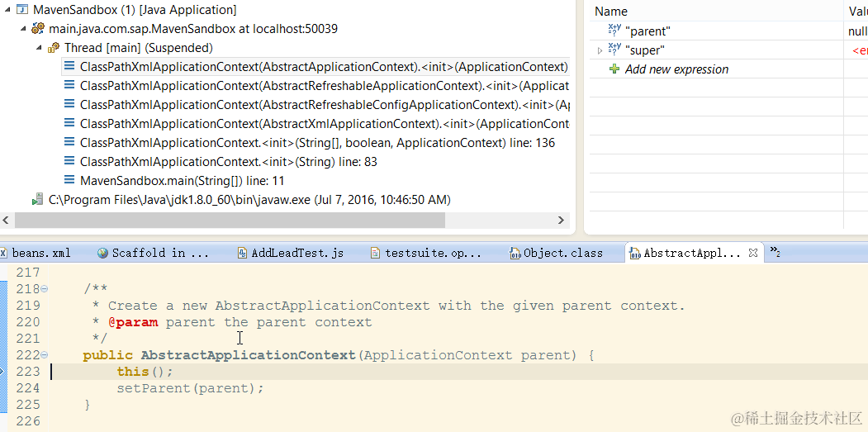Click AbstractApplicationContext constructor name on line 222
Screen dimensions: 868x432
pos(248,355)
